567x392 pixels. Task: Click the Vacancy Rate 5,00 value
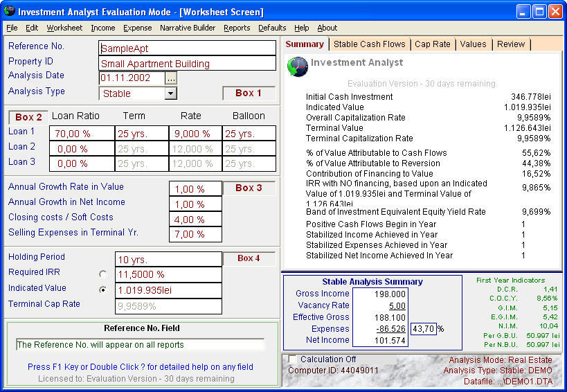397,306
